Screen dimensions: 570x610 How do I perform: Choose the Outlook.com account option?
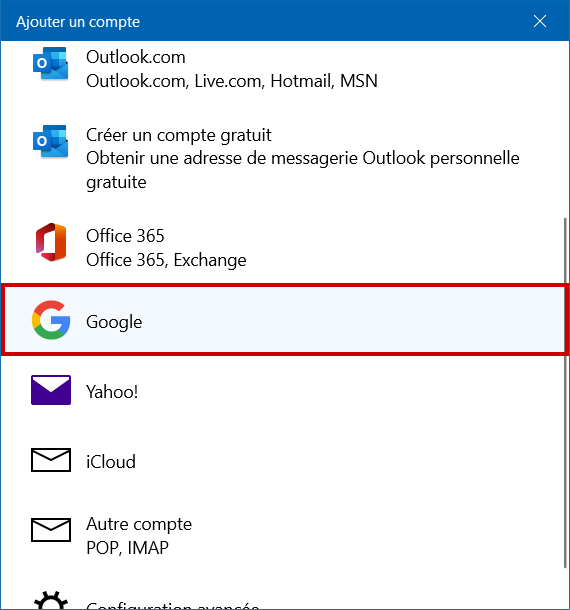click(135, 57)
